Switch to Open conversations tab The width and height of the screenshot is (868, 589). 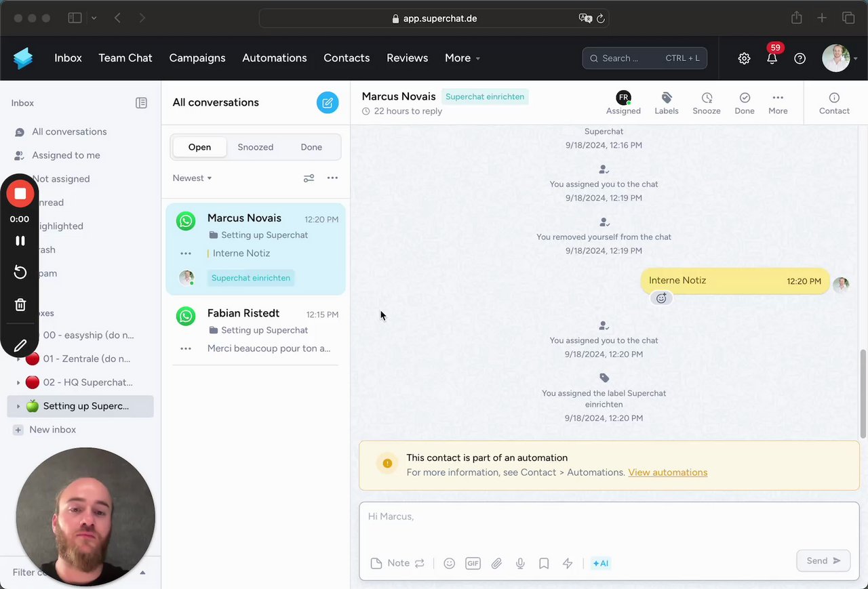(199, 147)
